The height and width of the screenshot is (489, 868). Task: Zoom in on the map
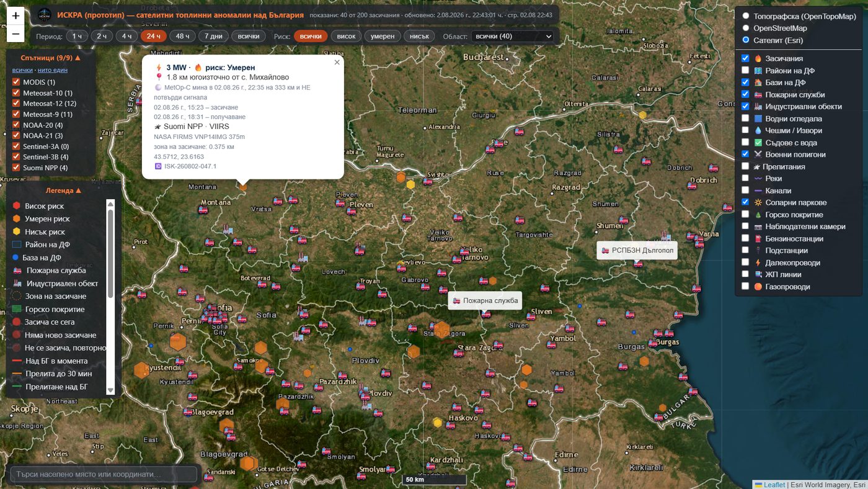coord(15,16)
